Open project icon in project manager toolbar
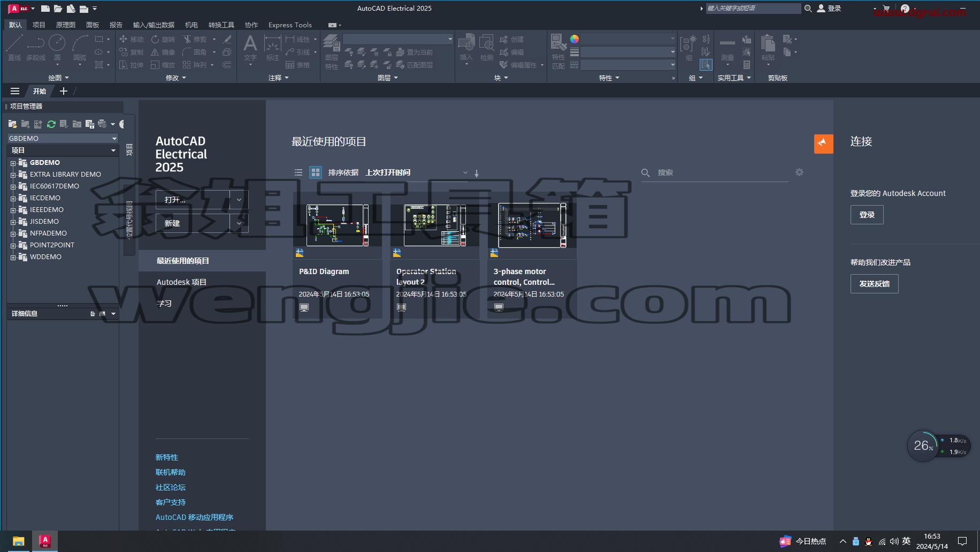 12,124
